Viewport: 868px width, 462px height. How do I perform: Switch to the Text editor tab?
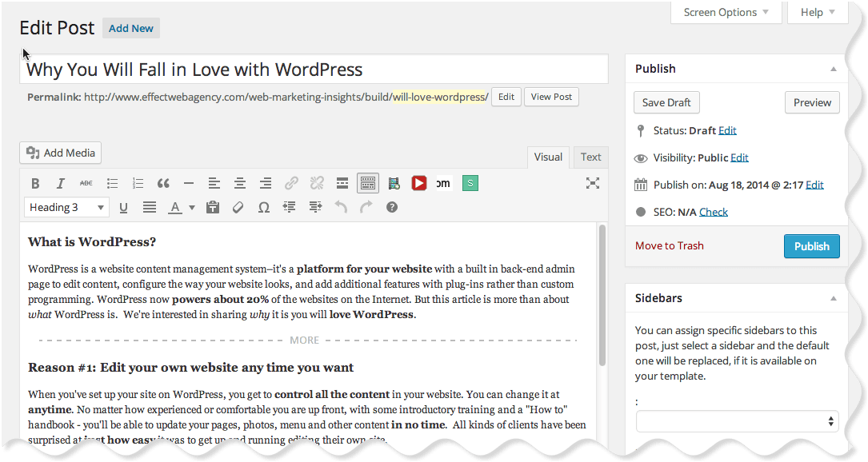(590, 157)
